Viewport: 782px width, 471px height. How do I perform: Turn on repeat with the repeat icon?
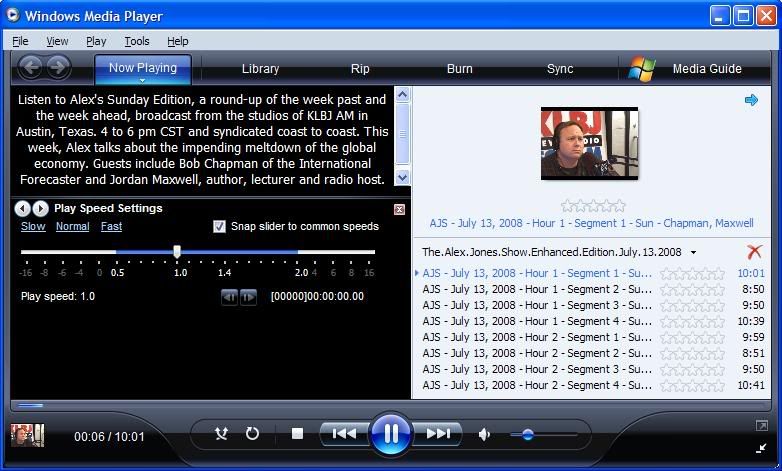(x=252, y=434)
